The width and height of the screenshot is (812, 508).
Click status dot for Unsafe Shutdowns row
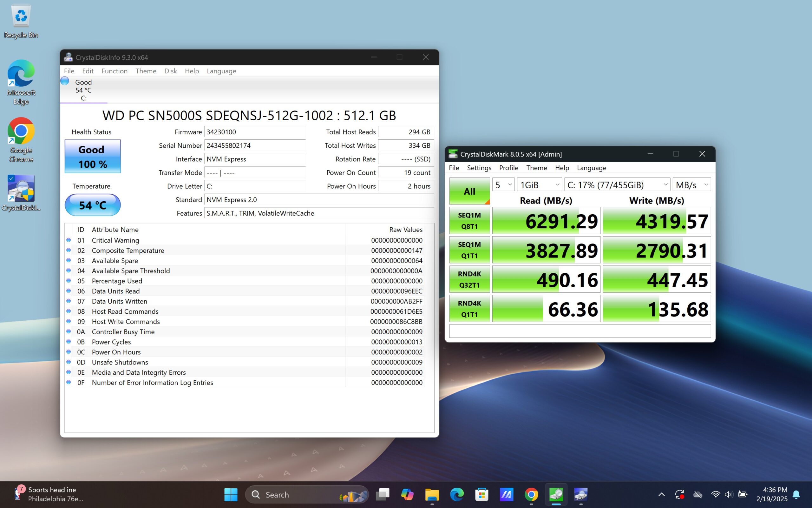click(69, 362)
